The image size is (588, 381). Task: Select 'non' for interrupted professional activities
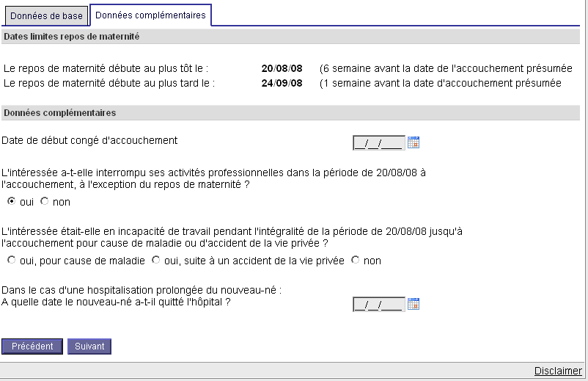[x=45, y=201]
